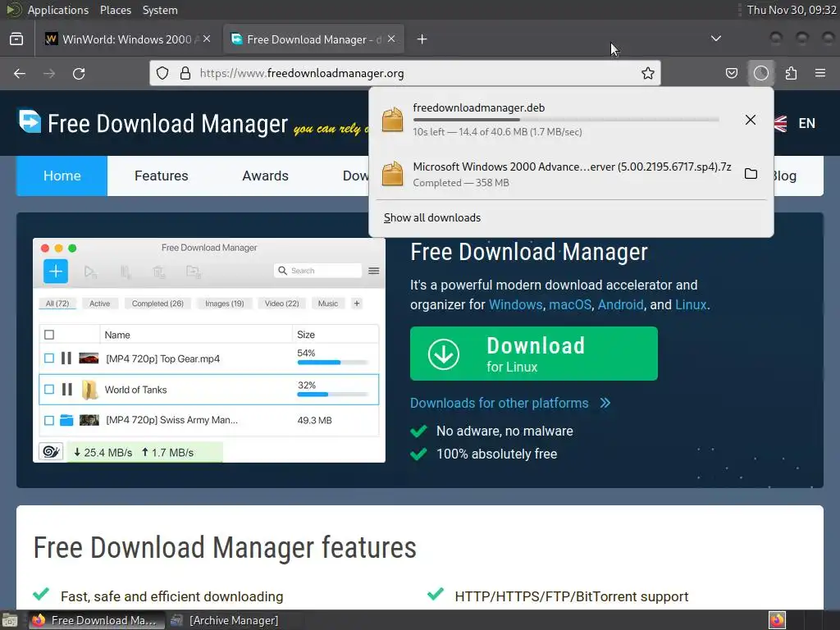Open the Firefox hamburger menu
The width and height of the screenshot is (840, 630).
[x=820, y=73]
